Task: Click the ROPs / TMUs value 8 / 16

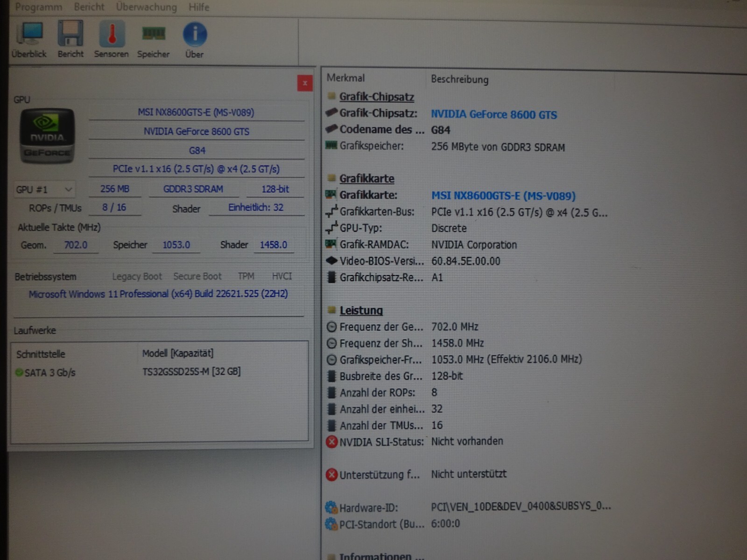Action: click(114, 208)
